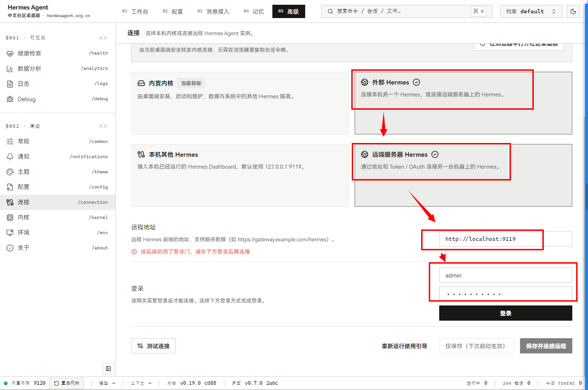Viewport: 588px width, 390px height.
Task: Collapse the §051 可观测 section
Action: (x=103, y=38)
